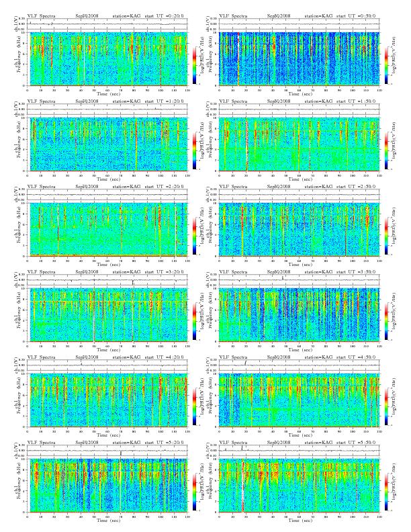Click the ch.1 waveform strip above UT 4:50:0 spectrogram
The width and height of the screenshot is (411, 532).
click(x=299, y=365)
